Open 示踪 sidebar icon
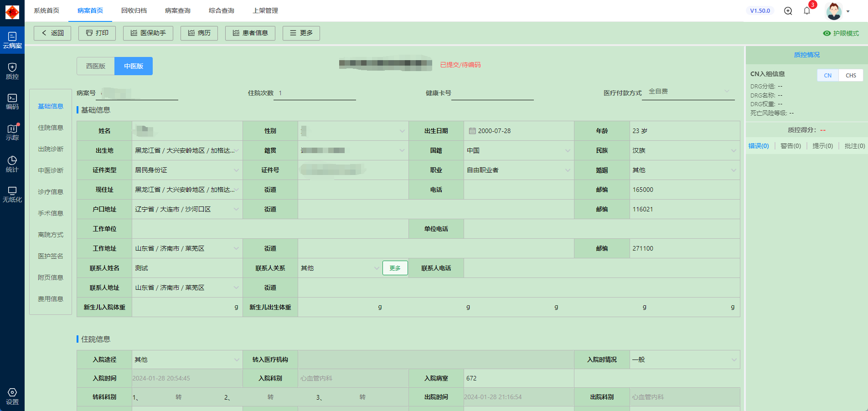Image resolution: width=868 pixels, height=411 pixels. [x=12, y=132]
